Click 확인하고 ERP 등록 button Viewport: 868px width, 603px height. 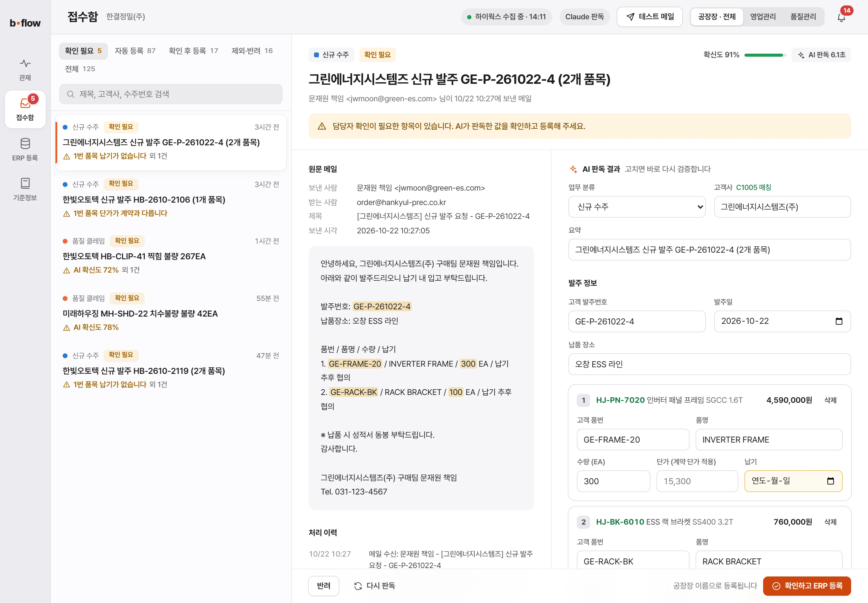pyautogui.click(x=807, y=586)
